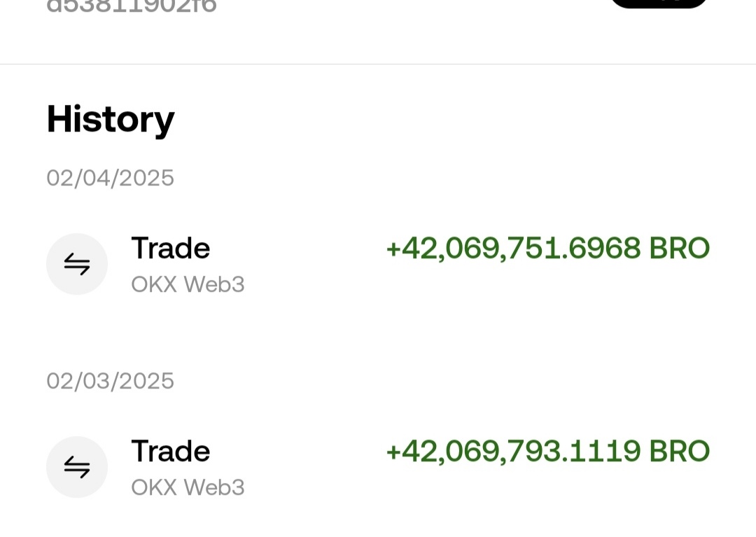
Task: Tap the divider line above History
Action: point(378,64)
